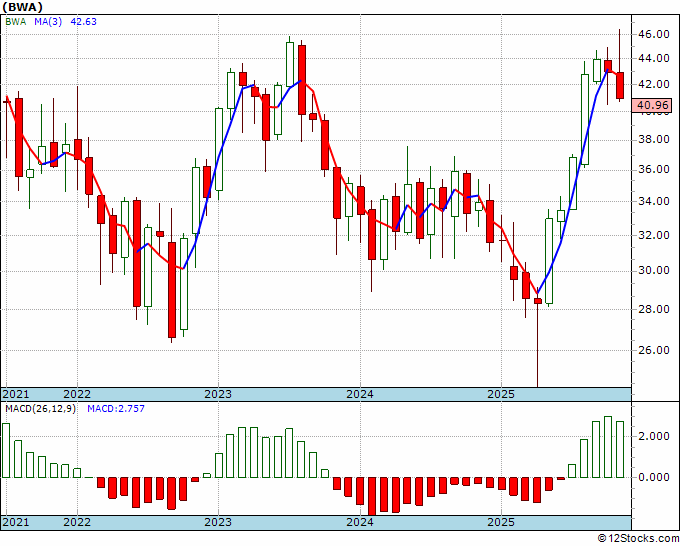The height and width of the screenshot is (546, 680).
Task: Click the 0.000 MACD axis label
Action: point(653,477)
